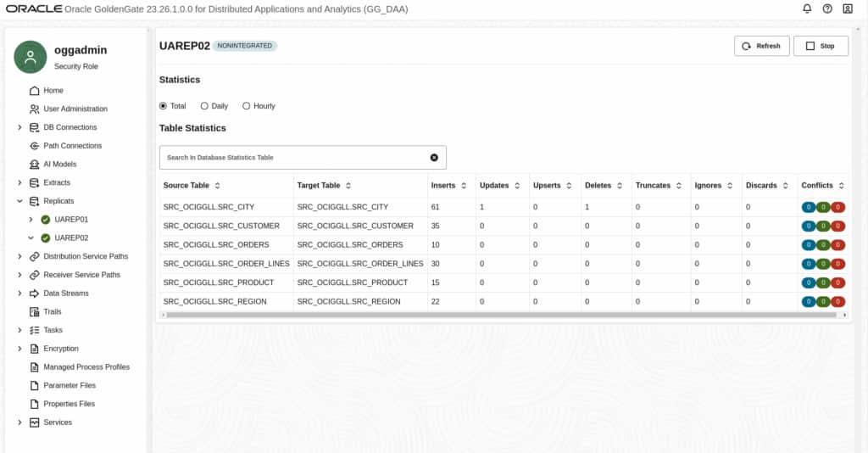The image size is (868, 453).
Task: Collapse the Replicats tree node
Action: (19, 201)
